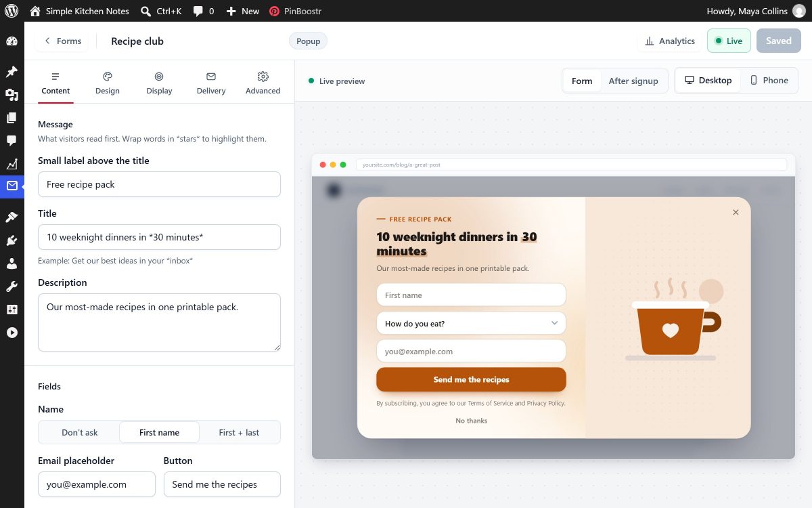Viewport: 812px width, 508px height.
Task: Edit the Button text field
Action: point(222,484)
